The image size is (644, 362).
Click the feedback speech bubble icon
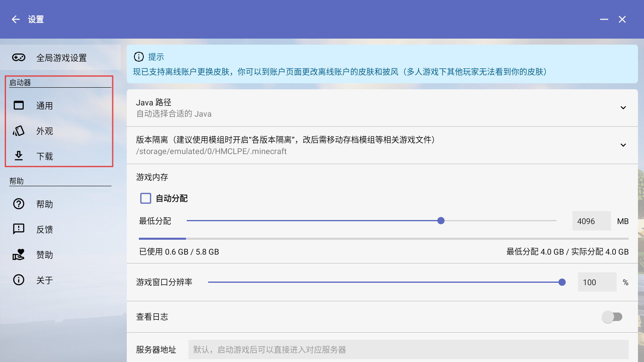[x=19, y=229]
